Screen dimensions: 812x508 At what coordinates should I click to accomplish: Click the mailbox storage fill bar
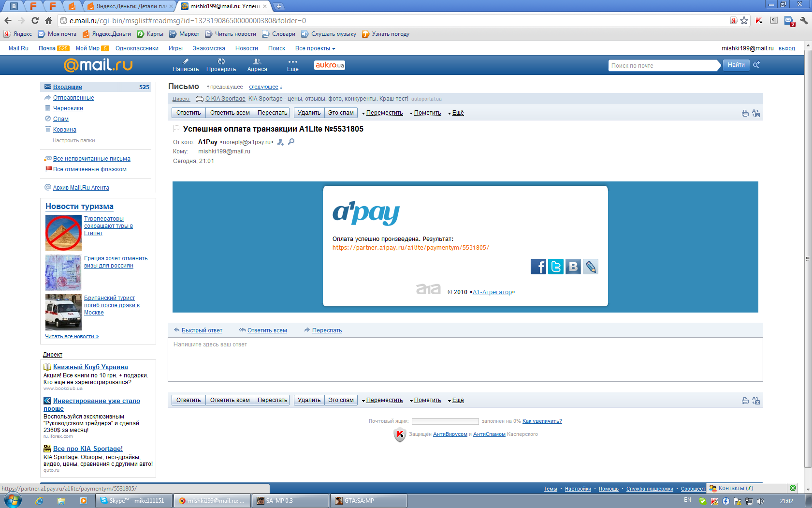445,421
